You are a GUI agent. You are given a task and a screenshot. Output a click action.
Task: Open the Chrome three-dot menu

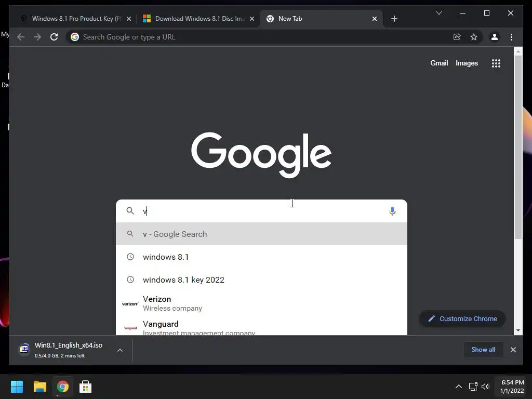tap(511, 37)
